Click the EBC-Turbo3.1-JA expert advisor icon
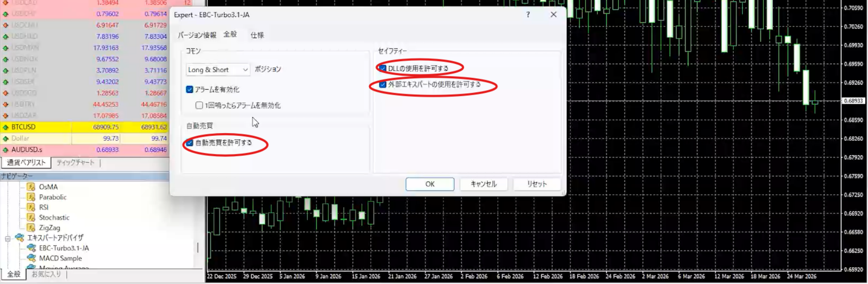Viewport: 868px width, 284px height. 31,248
